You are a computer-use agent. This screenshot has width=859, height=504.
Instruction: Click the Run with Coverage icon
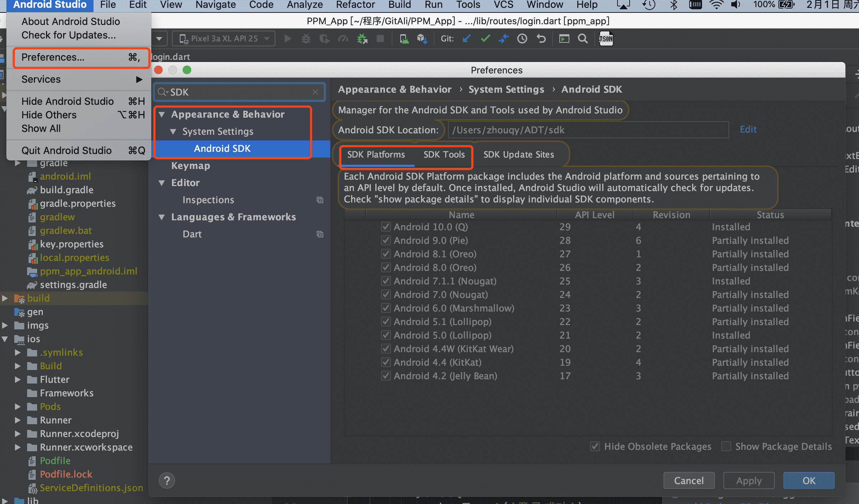point(324,38)
